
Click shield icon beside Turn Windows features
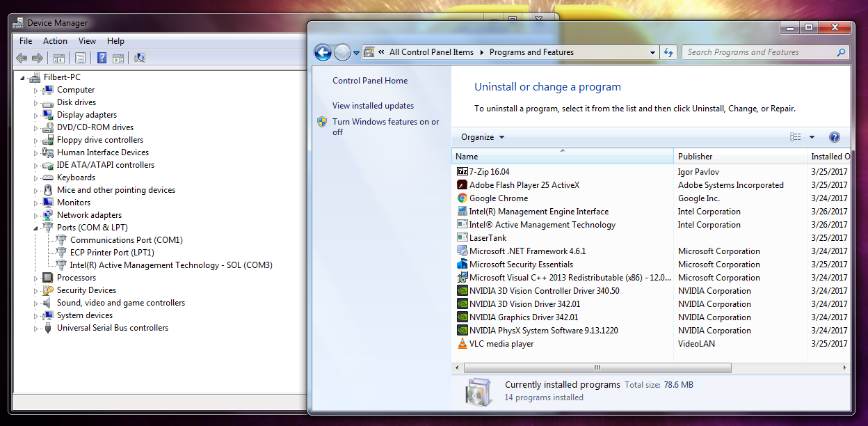(322, 122)
